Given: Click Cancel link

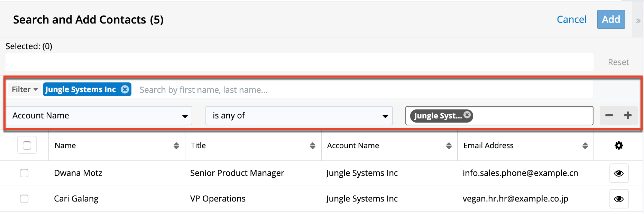Looking at the screenshot, I should 572,19.
